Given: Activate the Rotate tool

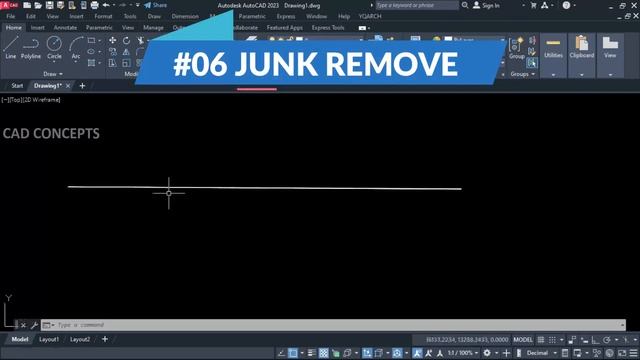Looking at the screenshot, I should 127,40.
